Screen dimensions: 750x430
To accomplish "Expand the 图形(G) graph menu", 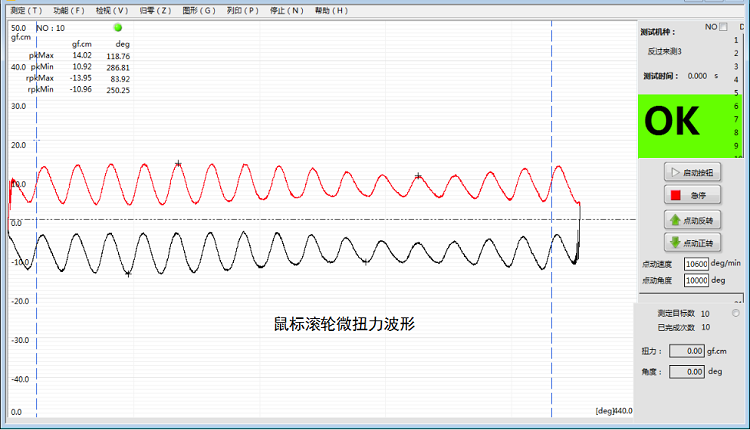I will [199, 10].
